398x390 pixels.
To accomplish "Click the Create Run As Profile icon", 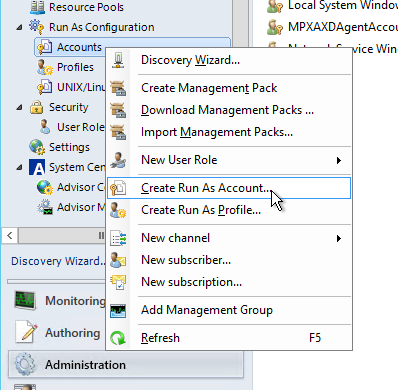I will click(118, 210).
